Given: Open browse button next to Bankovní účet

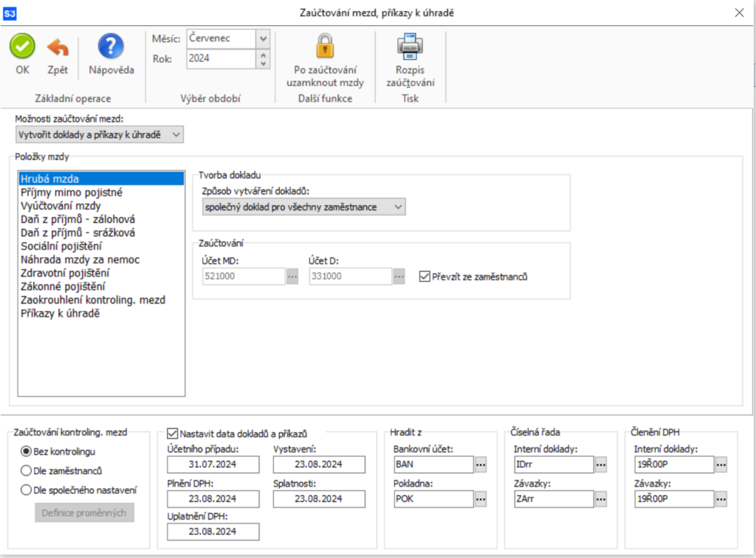Looking at the screenshot, I should pos(481,464).
